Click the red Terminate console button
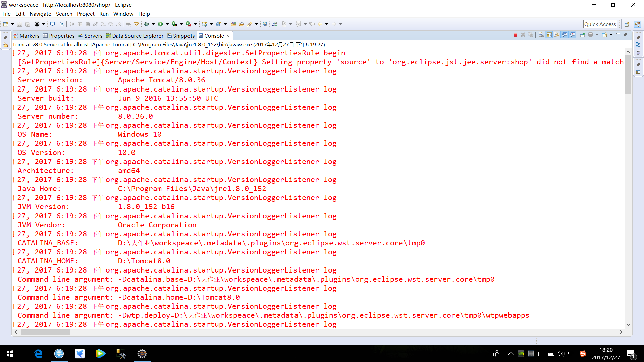 pyautogui.click(x=515, y=35)
